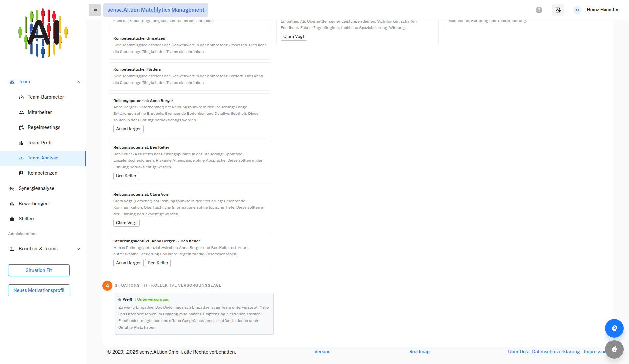Open the Roadmap footer link

[x=419, y=352]
